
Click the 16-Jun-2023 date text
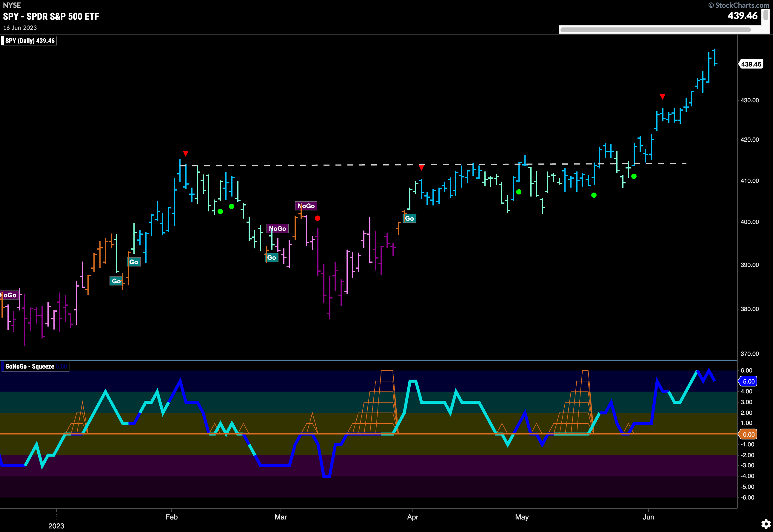20,28
